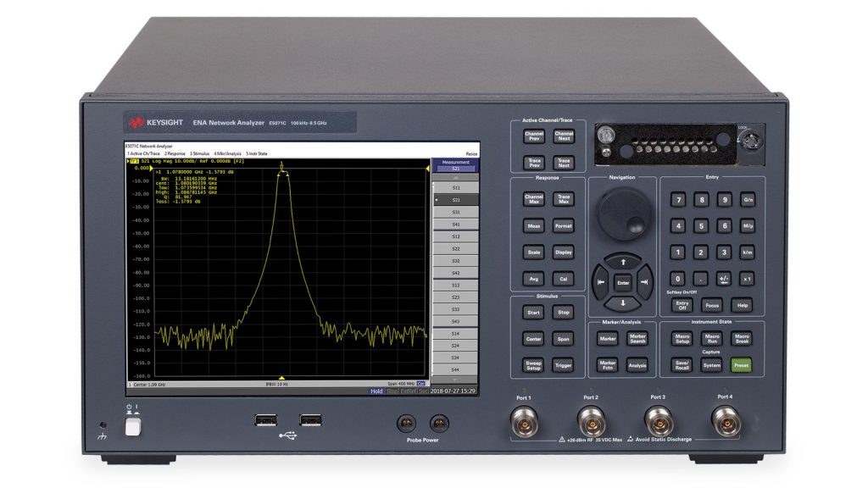Viewport: 868px width, 488px height.
Task: Select the S11 measurement softkey
Action: [455, 188]
